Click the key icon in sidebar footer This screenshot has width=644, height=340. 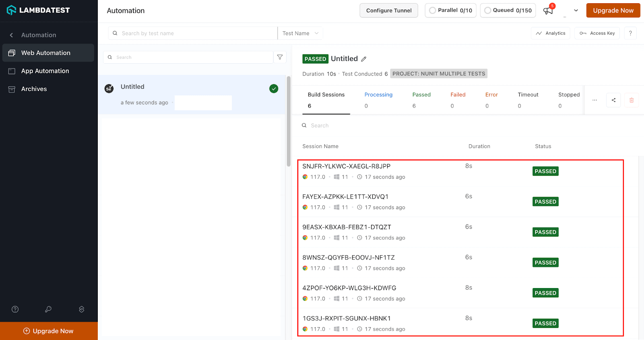pyautogui.click(x=48, y=309)
